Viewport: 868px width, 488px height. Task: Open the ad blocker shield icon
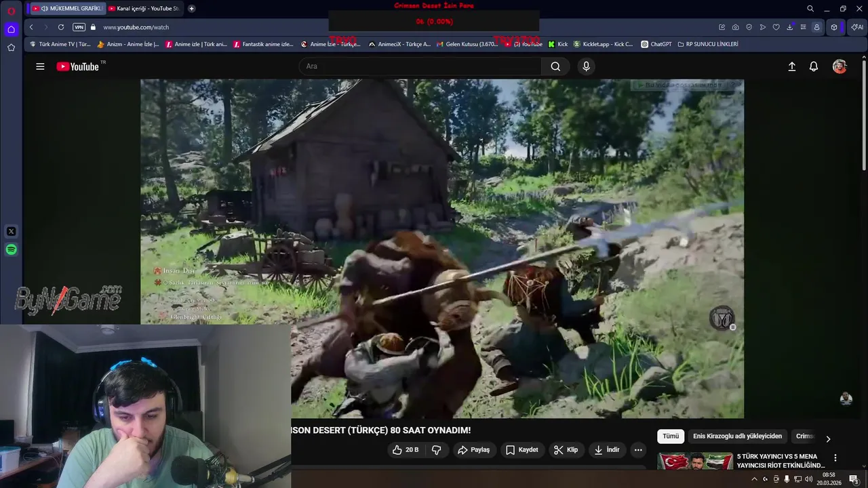pos(749,27)
